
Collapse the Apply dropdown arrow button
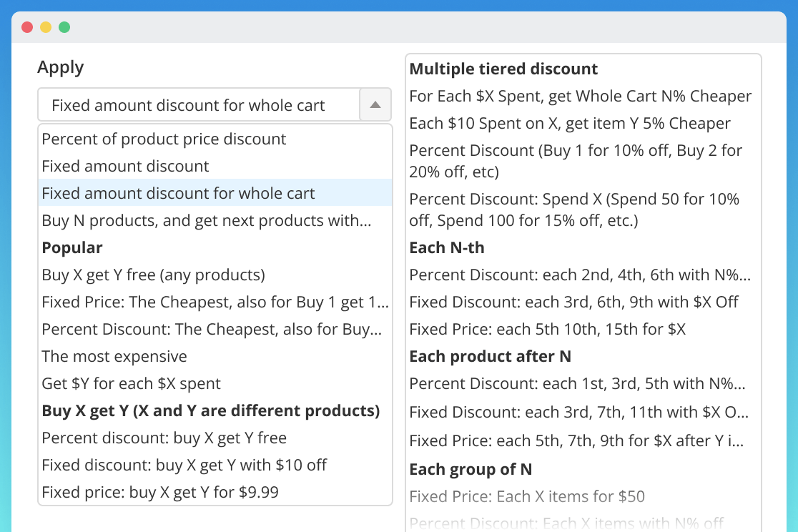(375, 106)
